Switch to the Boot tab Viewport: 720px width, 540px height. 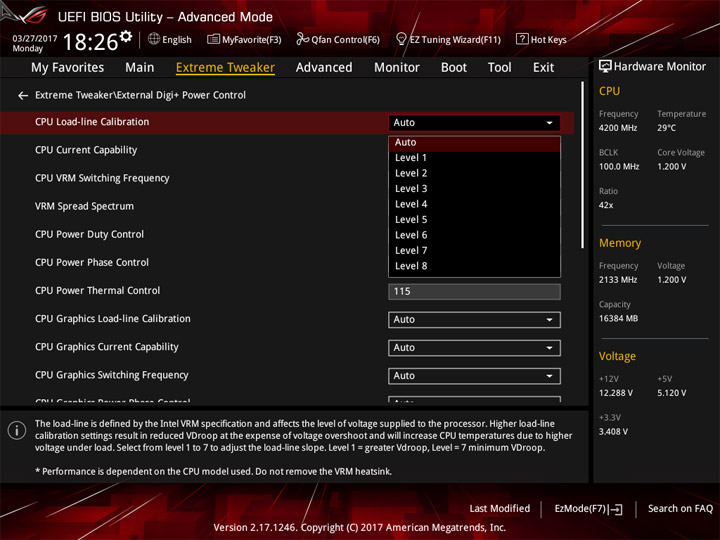click(x=454, y=68)
